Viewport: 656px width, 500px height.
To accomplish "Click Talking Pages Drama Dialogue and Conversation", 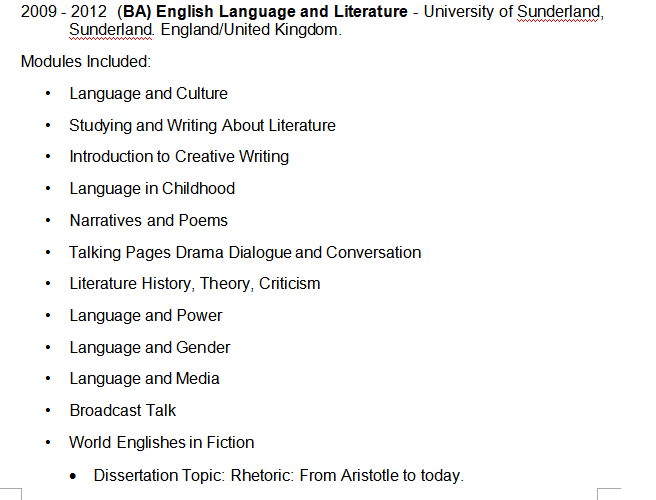I will 245,253.
